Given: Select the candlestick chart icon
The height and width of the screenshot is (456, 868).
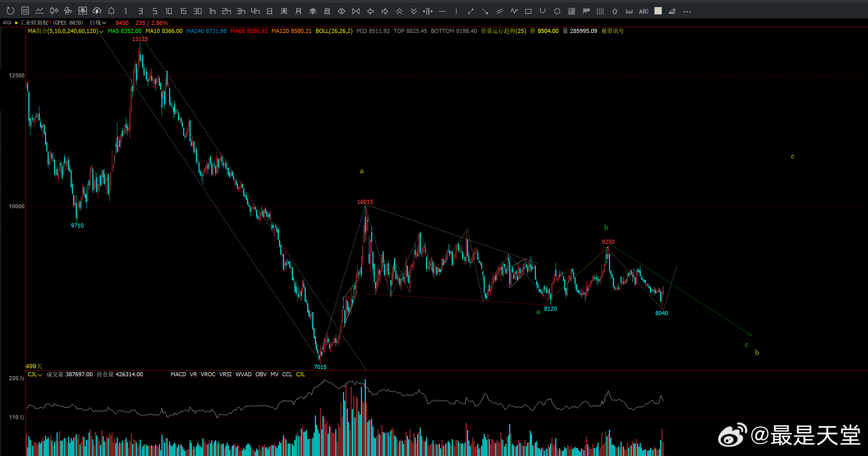Looking at the screenshot, I should coord(54,11).
